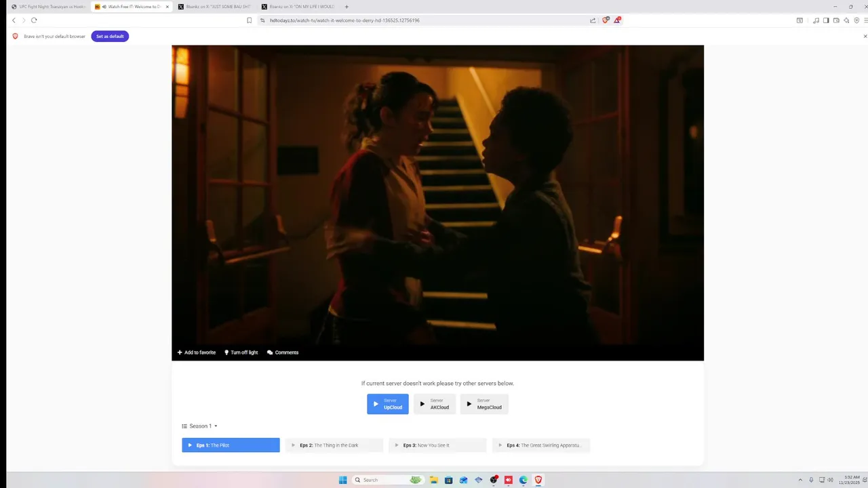Reload the page using the refresh icon

34,20
